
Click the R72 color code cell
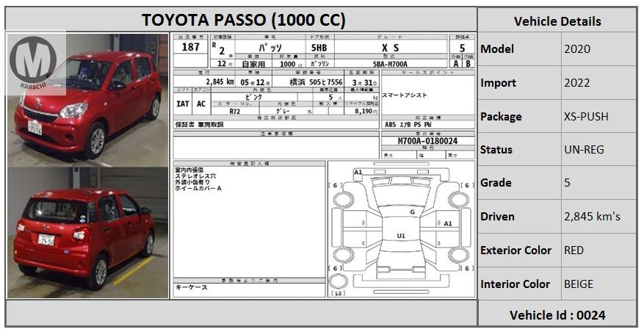pyautogui.click(x=234, y=111)
